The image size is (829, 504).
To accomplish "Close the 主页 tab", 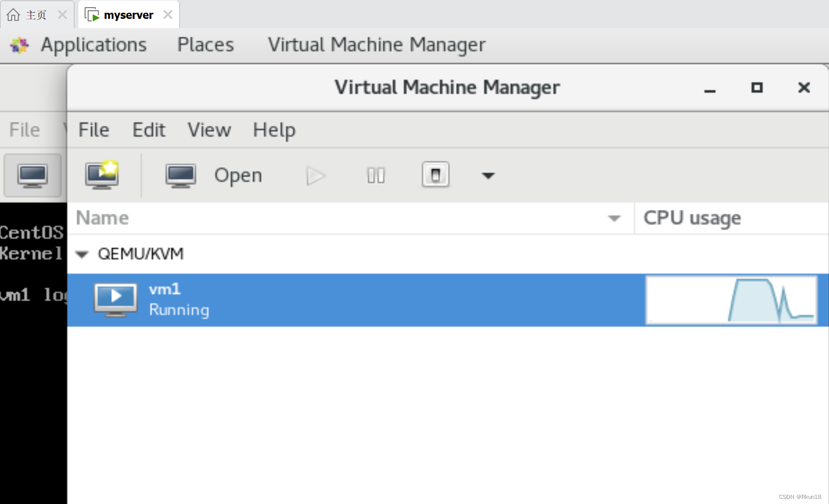I will [62, 15].
